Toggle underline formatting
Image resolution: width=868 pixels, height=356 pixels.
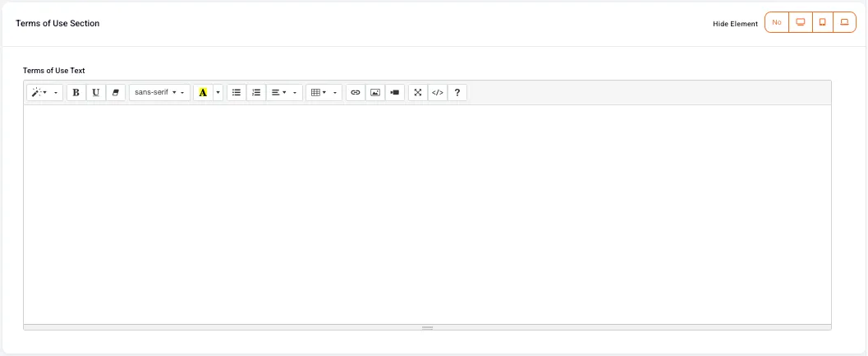pyautogui.click(x=96, y=93)
